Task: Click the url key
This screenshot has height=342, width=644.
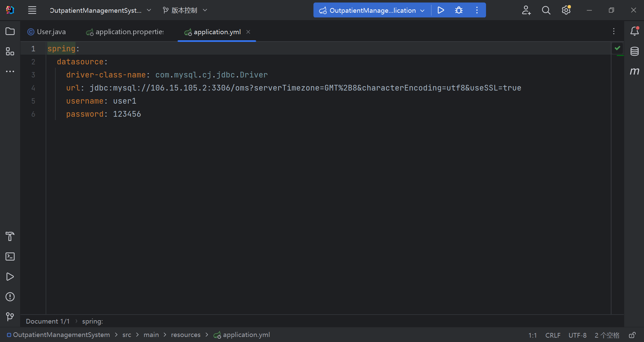Action: 73,88
